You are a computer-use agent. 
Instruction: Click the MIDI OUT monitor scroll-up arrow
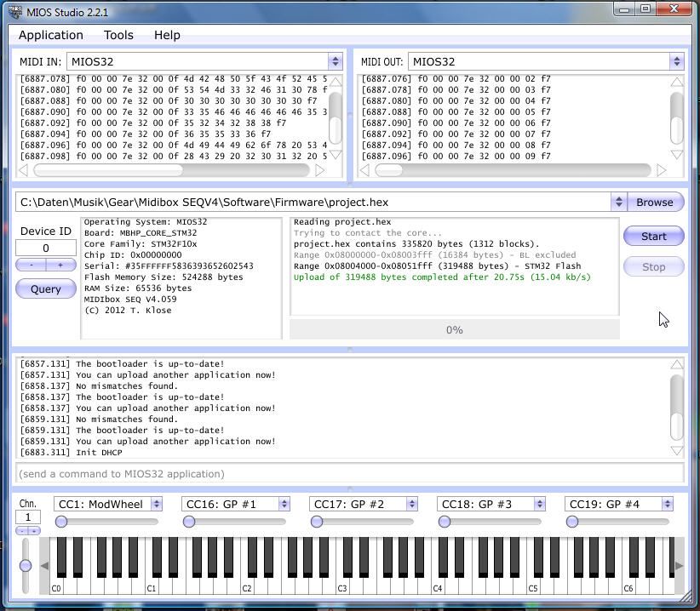[x=677, y=82]
